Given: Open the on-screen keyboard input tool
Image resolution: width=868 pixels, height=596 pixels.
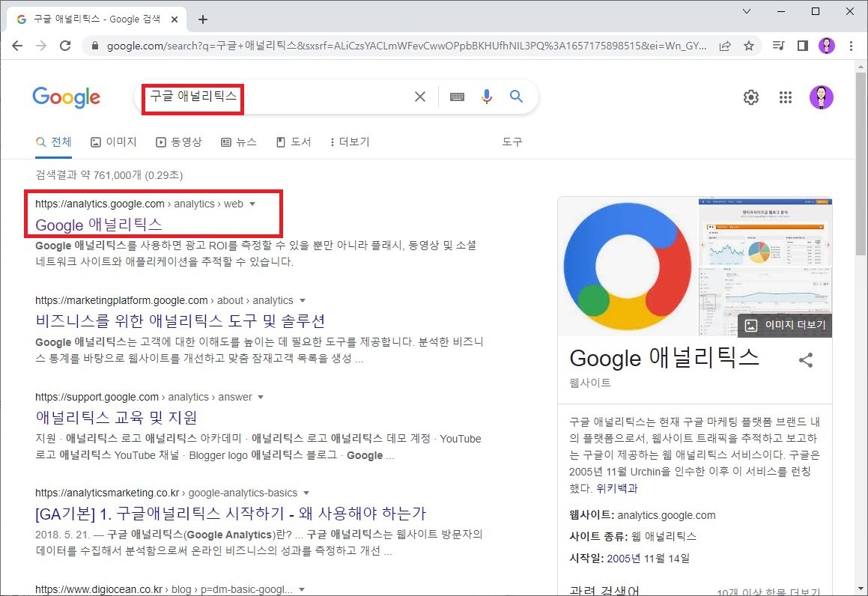Looking at the screenshot, I should point(458,97).
